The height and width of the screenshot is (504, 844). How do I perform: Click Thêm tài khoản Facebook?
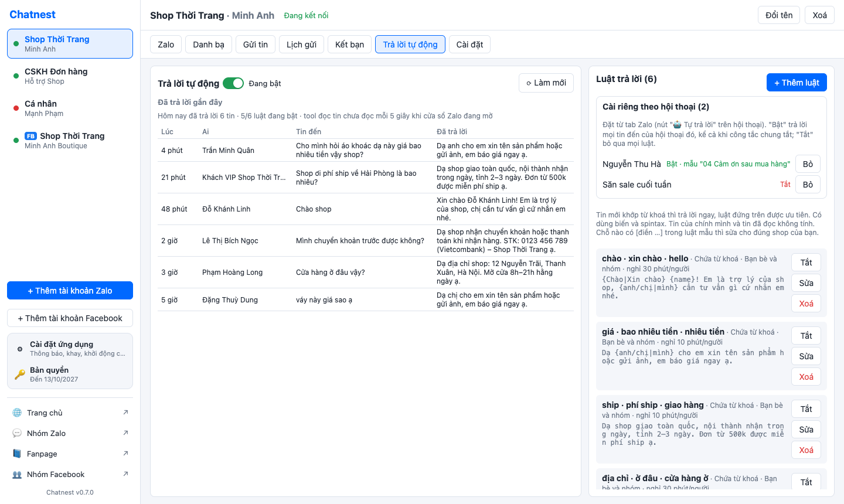coord(70,318)
